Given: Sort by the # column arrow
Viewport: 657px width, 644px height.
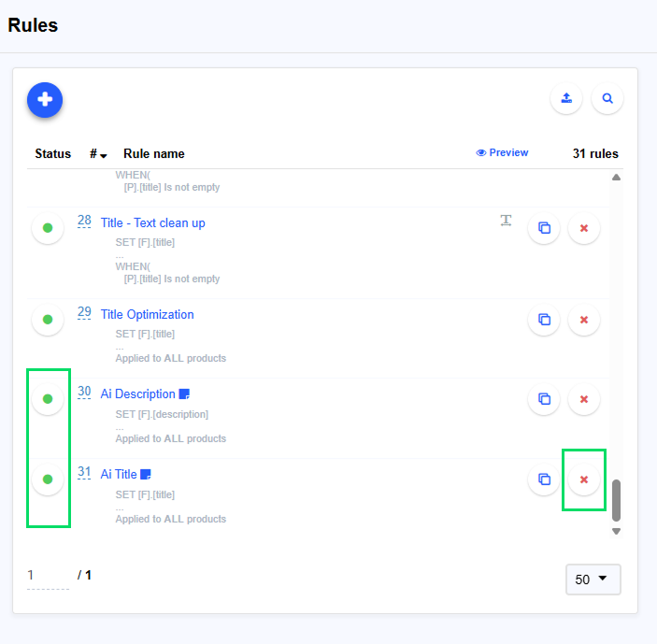Looking at the screenshot, I should click(103, 155).
